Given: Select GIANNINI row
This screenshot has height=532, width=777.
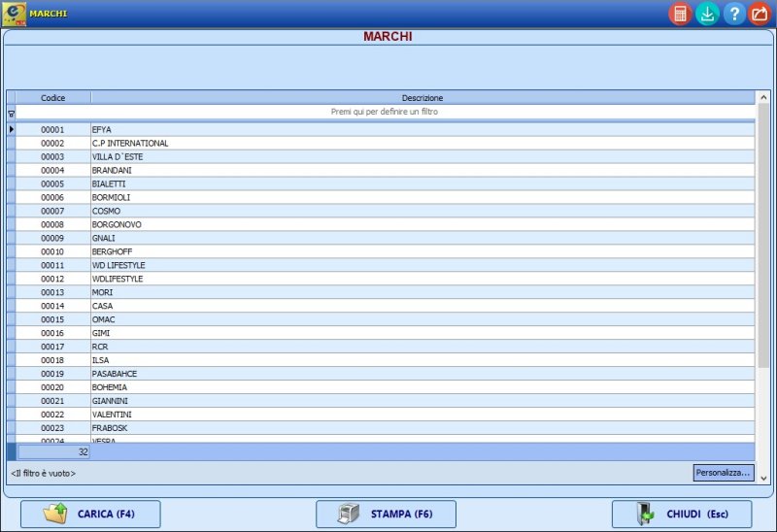Looking at the screenshot, I should [385, 401].
